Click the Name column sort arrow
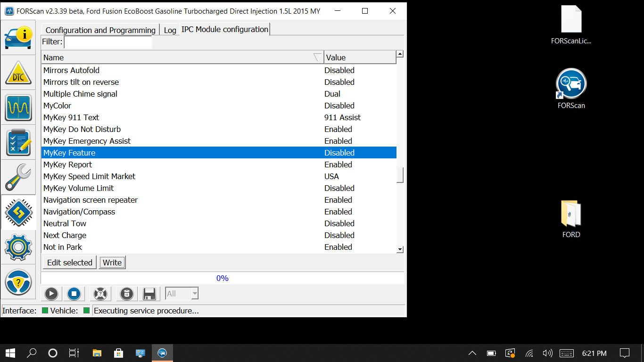This screenshot has height=362, width=644. 317,58
